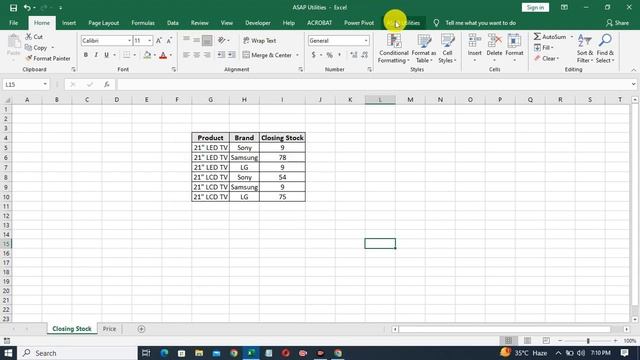
Task: Toggle Bold formatting
Action: (x=86, y=55)
